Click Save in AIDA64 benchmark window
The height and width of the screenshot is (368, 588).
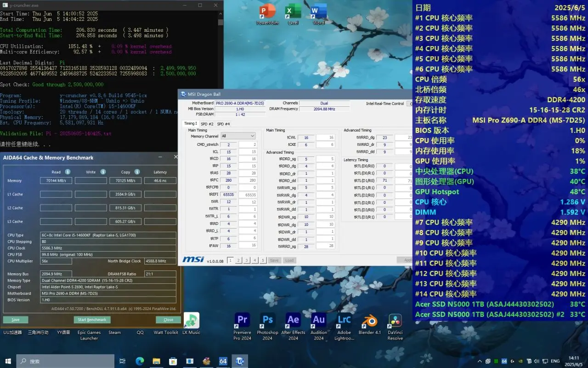click(x=16, y=320)
